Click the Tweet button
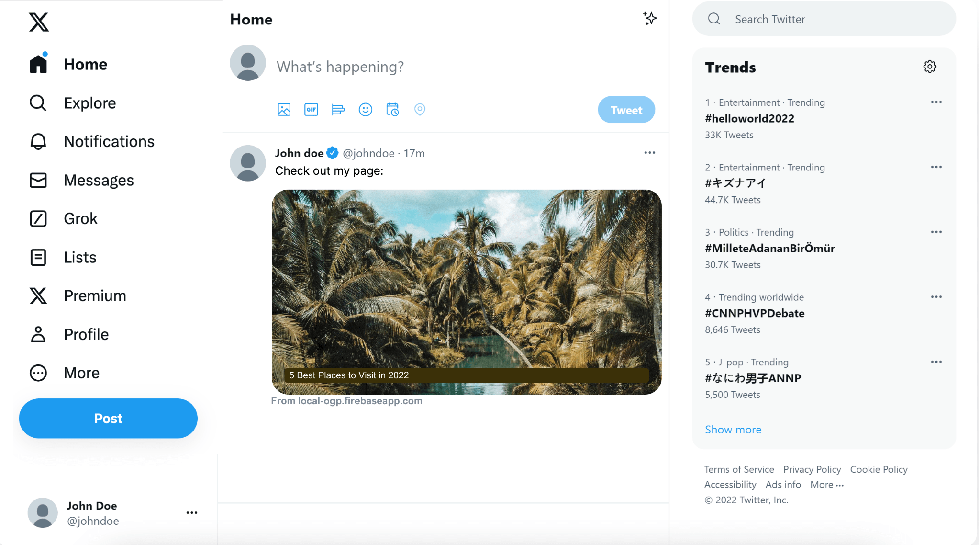980x545 pixels. [x=626, y=109]
